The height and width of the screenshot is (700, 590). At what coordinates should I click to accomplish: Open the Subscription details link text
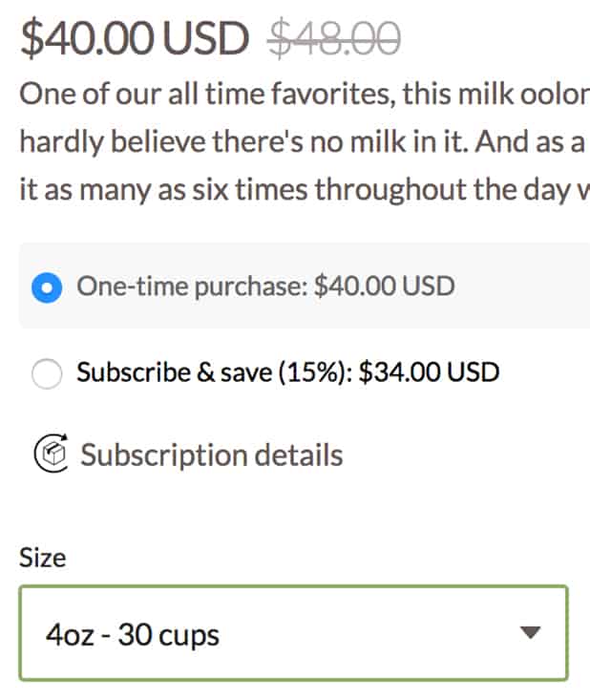[x=211, y=455]
